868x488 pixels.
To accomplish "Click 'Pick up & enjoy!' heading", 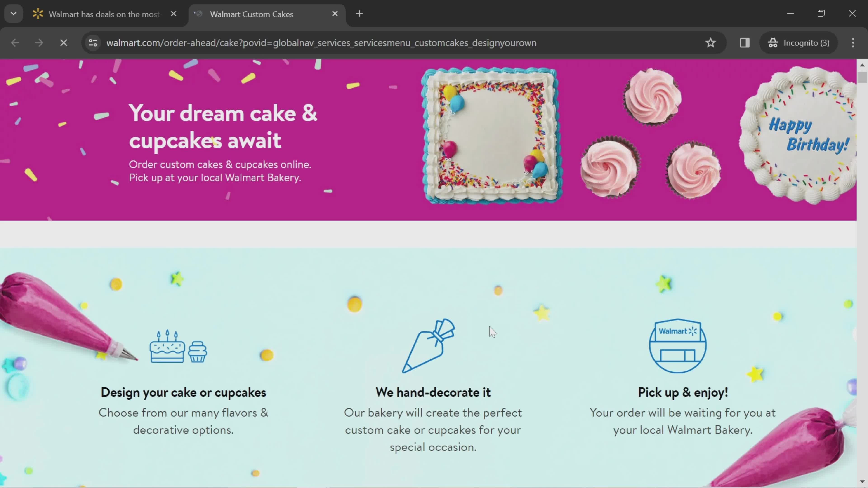I will coord(683,393).
